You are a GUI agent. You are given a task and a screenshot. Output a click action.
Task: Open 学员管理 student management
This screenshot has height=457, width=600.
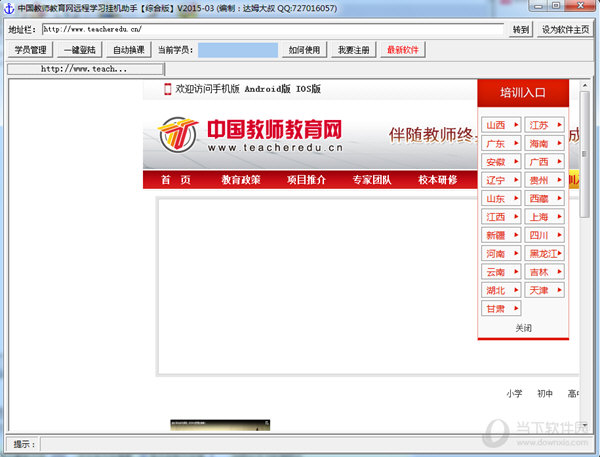point(30,50)
